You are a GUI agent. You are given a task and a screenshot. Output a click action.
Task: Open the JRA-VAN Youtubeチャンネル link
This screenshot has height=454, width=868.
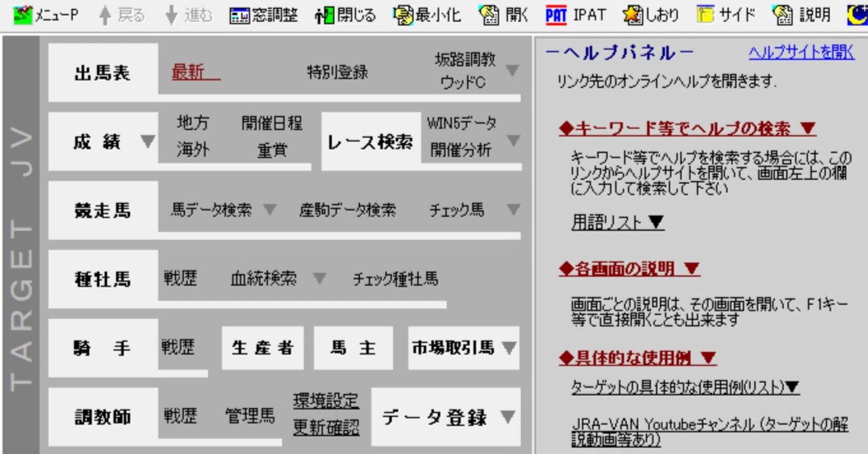[x=710, y=432]
